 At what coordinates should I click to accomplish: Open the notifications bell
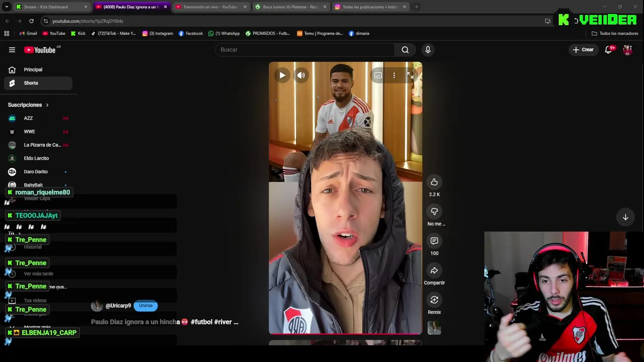[608, 50]
